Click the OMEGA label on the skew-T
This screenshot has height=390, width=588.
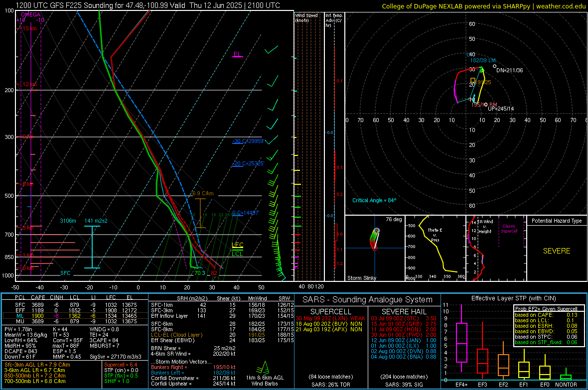point(31,14)
